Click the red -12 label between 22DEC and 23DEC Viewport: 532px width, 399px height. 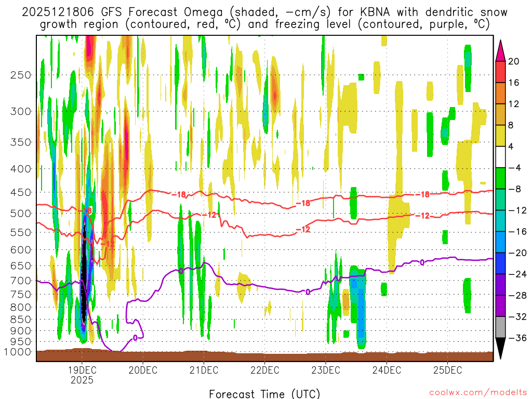point(303,230)
